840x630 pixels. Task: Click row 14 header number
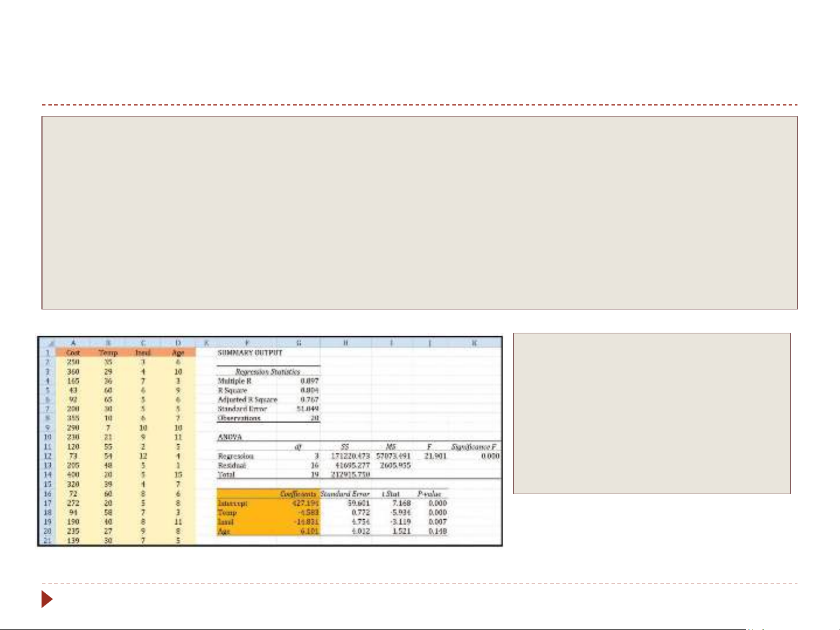(x=47, y=475)
